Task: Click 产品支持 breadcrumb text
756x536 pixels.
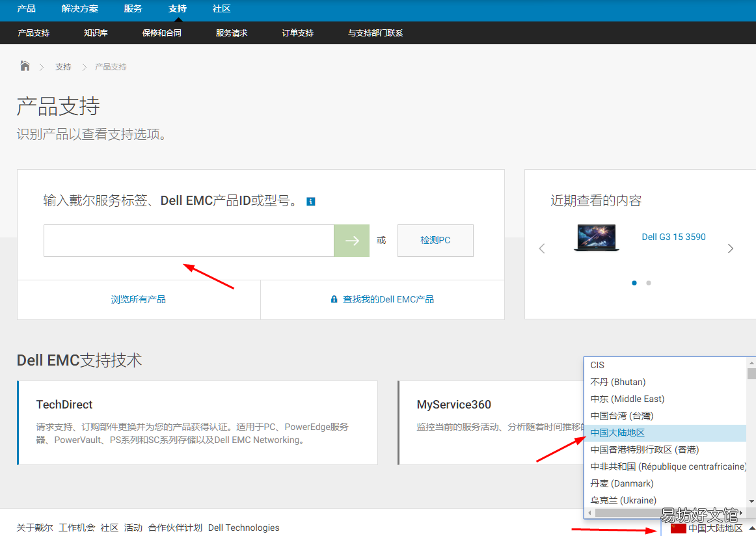Action: click(111, 67)
